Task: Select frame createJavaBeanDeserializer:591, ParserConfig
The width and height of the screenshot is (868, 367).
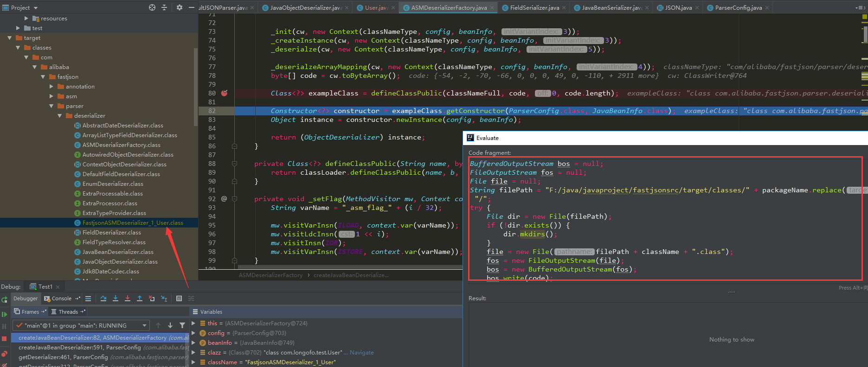Action: click(x=99, y=348)
